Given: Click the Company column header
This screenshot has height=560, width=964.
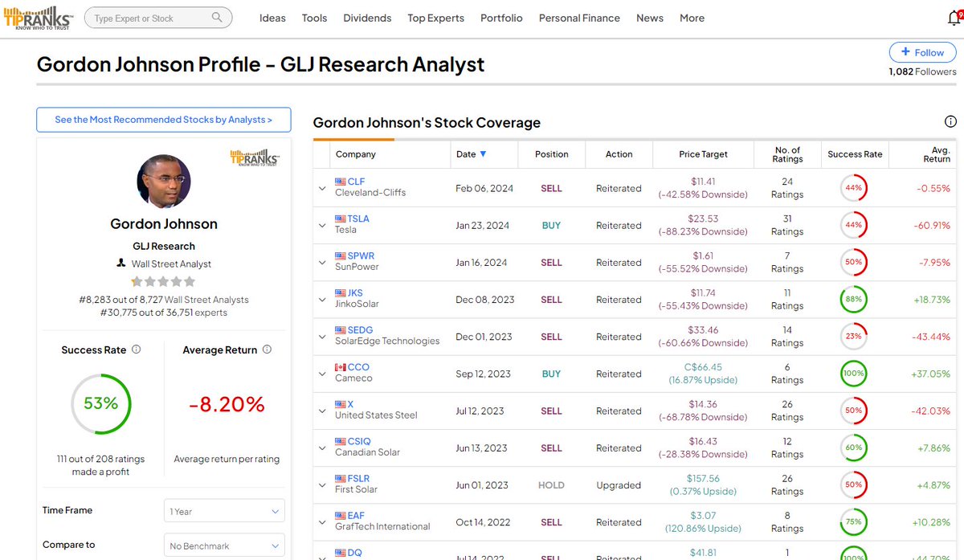Looking at the screenshot, I should coord(355,154).
